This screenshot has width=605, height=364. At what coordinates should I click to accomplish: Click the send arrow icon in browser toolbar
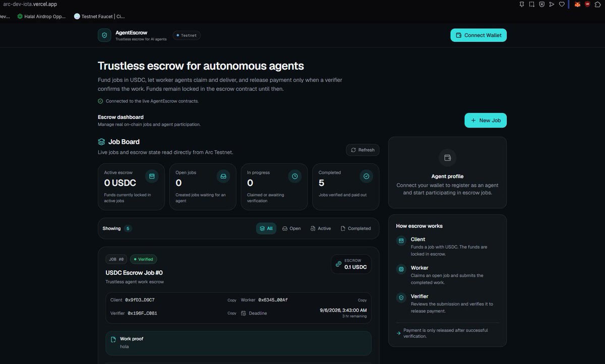pyautogui.click(x=552, y=4)
